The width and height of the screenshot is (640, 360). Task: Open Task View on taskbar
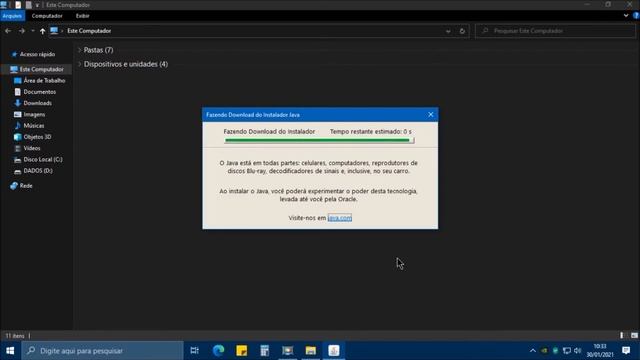pyautogui.click(x=195, y=351)
